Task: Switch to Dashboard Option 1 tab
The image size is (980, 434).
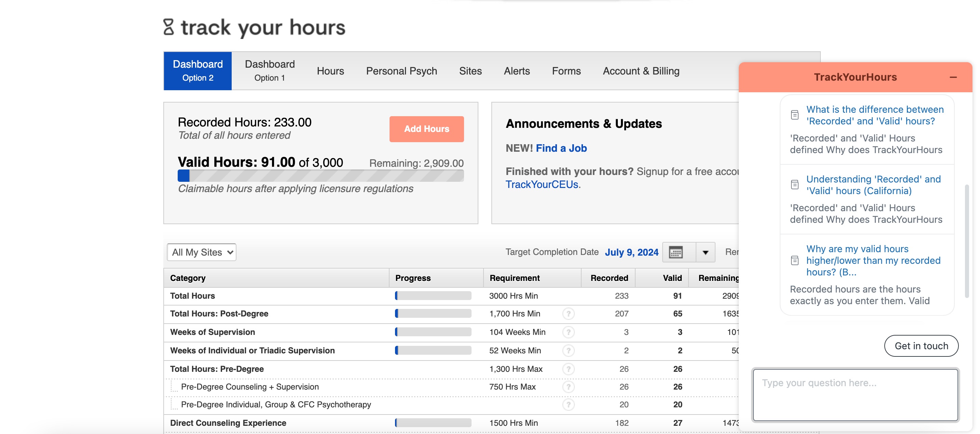Action: pos(270,71)
